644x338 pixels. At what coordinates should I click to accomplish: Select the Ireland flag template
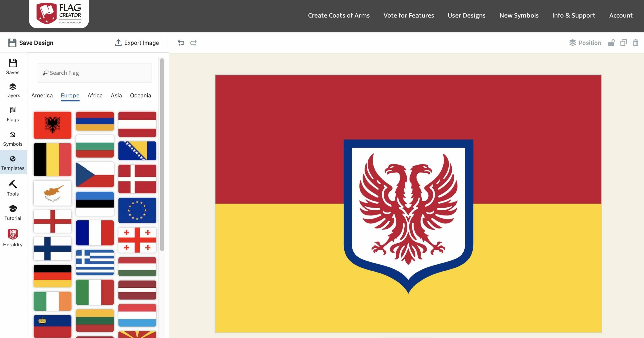coord(53,301)
